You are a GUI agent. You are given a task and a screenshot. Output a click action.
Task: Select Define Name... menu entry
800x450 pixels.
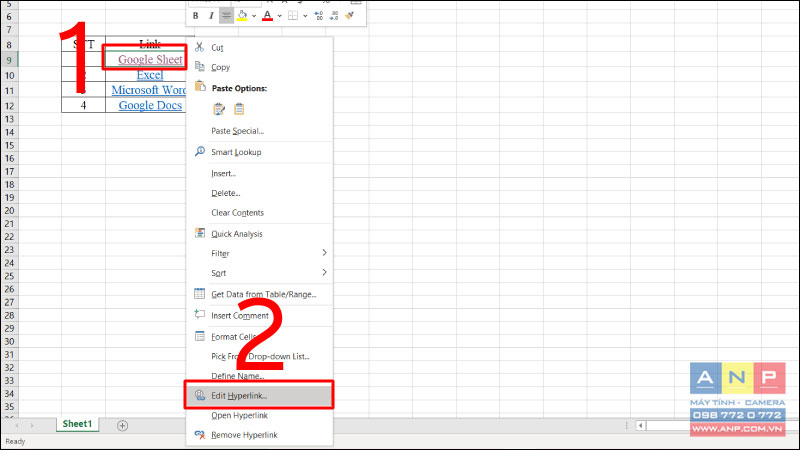(x=237, y=376)
